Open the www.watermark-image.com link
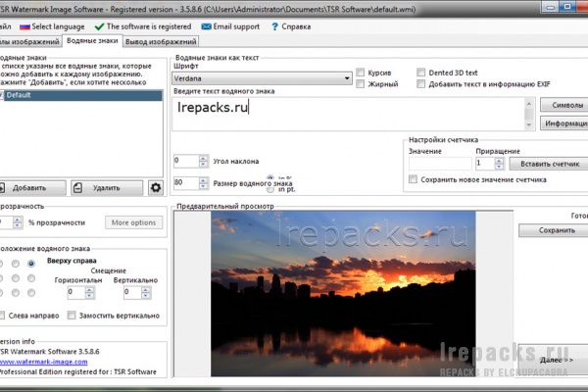The image size is (588, 392). (44, 362)
